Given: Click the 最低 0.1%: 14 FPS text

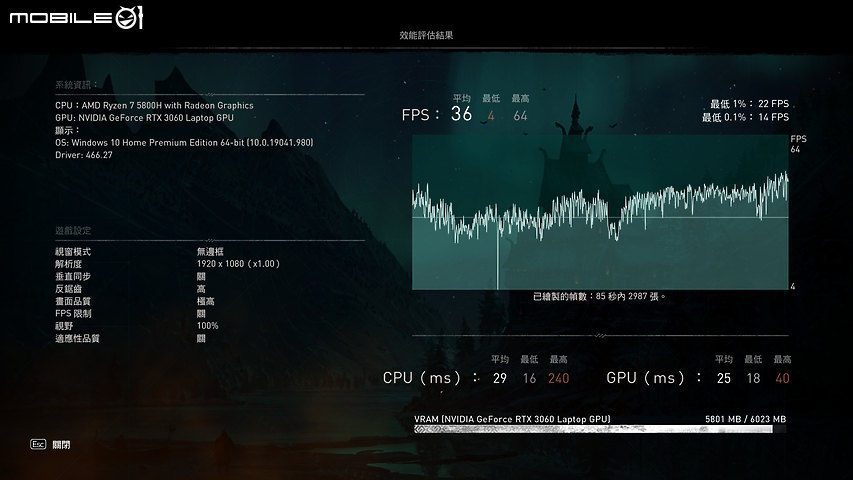Looking at the screenshot, I should pos(745,117).
